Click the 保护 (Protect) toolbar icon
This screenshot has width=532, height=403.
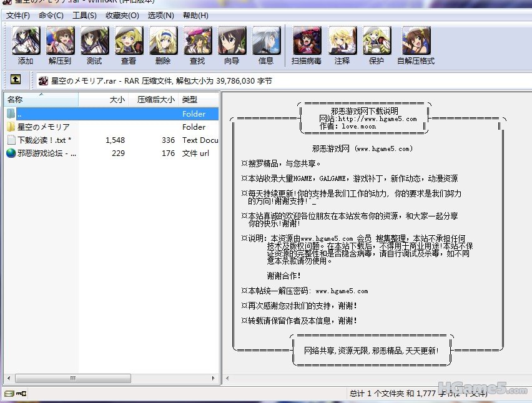(x=377, y=45)
